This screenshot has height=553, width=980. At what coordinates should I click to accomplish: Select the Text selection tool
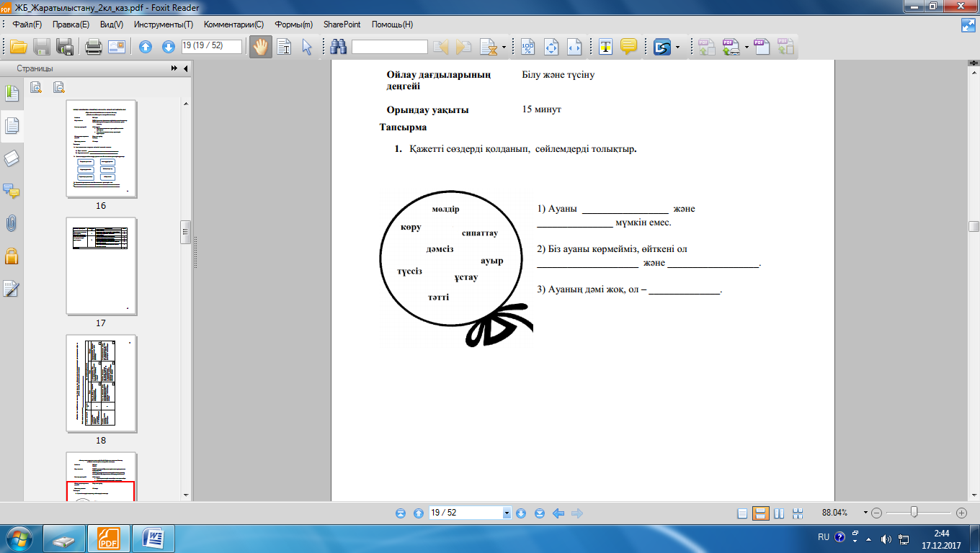(284, 47)
